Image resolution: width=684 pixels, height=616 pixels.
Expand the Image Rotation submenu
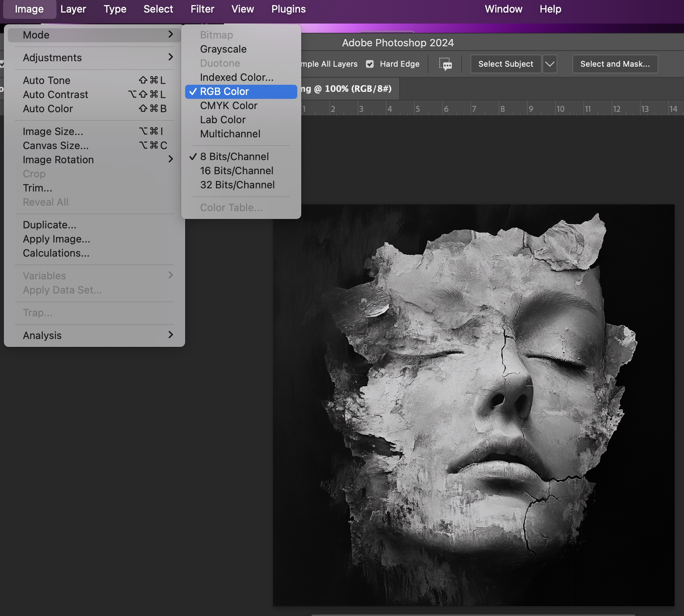click(x=94, y=160)
